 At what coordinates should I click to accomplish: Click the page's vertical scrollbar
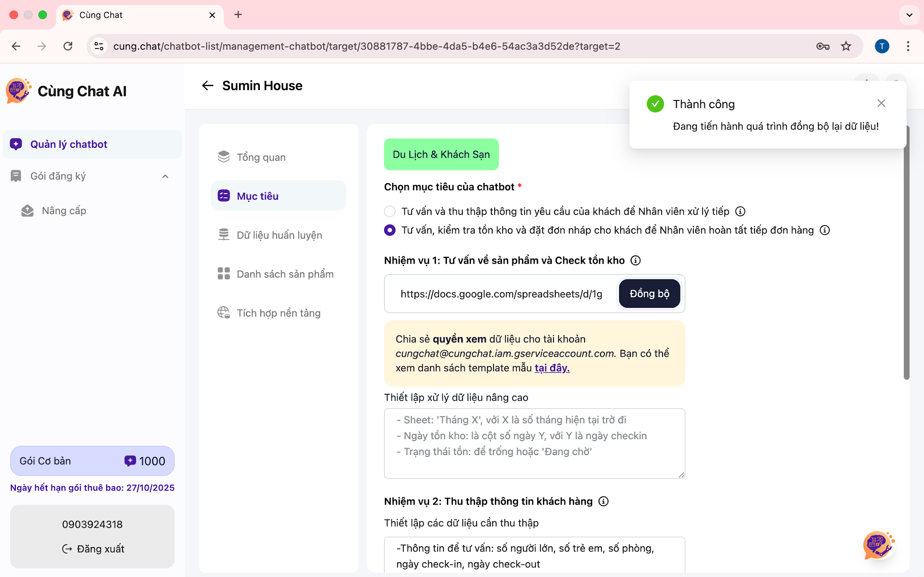click(906, 252)
